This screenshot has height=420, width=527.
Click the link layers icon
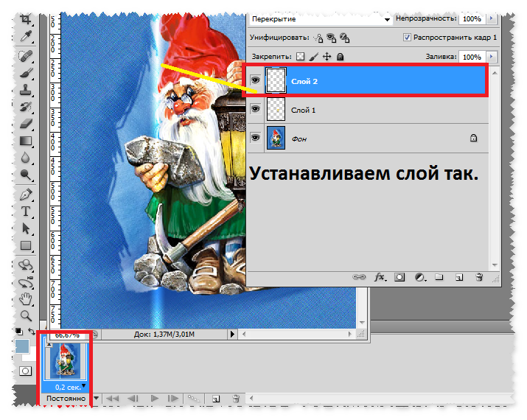(359, 277)
